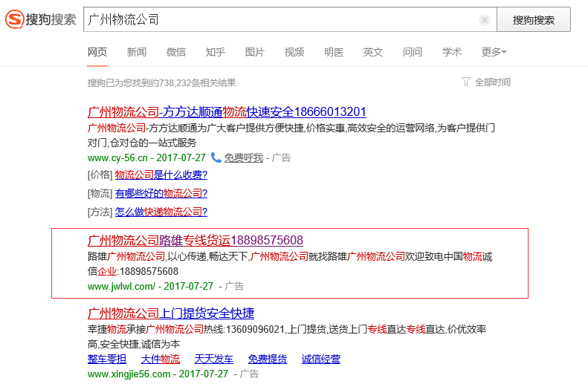Go to the 视频 tab
Viewport: 588px width, 387px height.
(294, 52)
